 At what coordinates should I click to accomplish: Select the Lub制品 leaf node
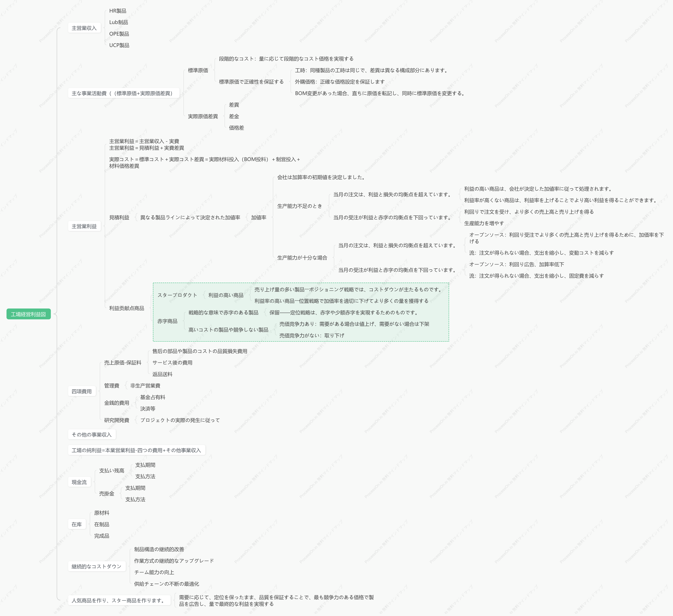pos(118,22)
